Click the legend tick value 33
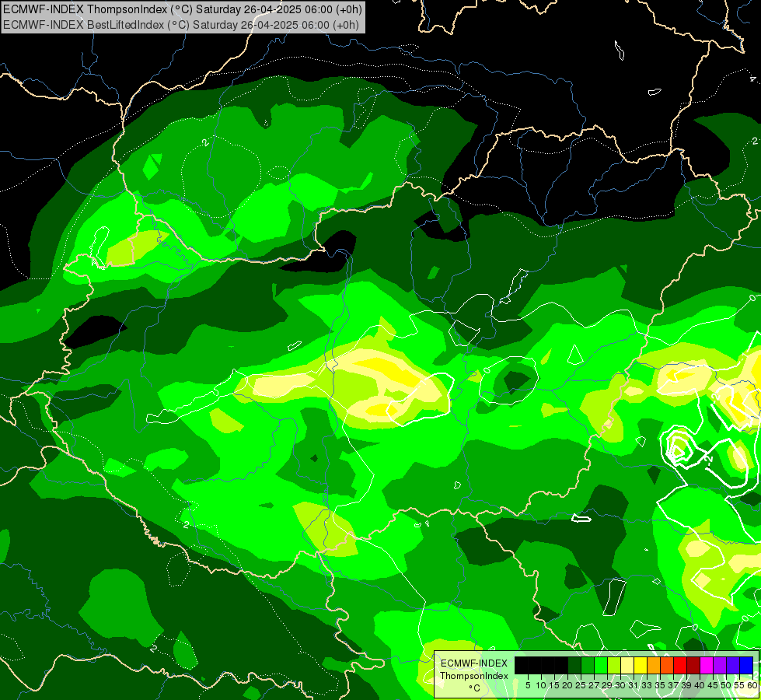 tap(648, 685)
